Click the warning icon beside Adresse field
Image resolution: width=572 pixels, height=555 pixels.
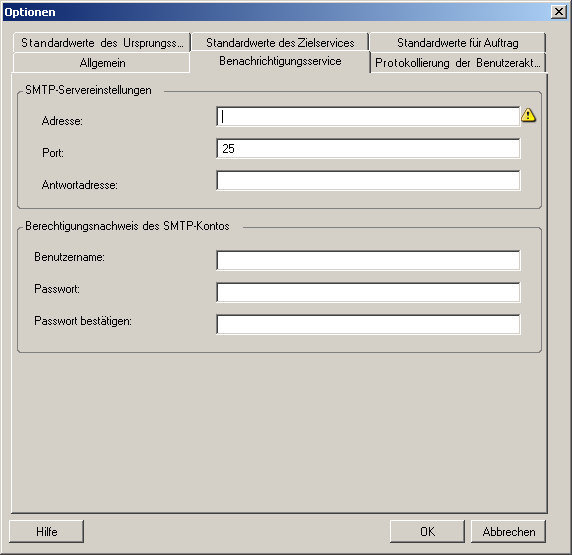click(528, 115)
